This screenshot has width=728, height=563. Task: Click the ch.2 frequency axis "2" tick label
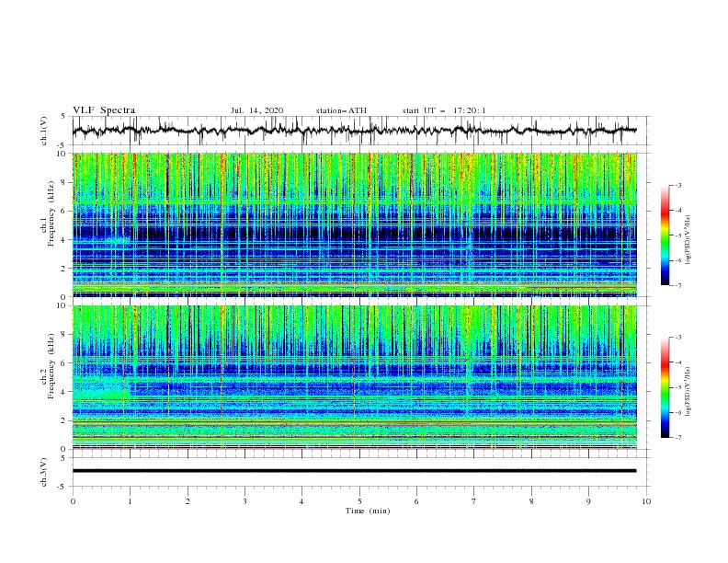(64, 420)
